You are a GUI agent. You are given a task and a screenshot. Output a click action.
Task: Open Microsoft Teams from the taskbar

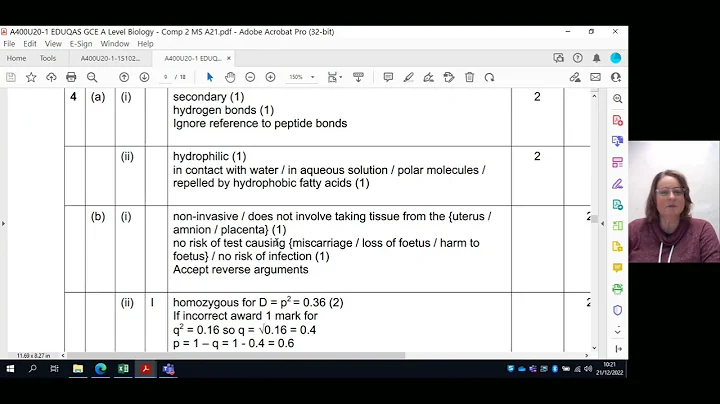tap(169, 369)
